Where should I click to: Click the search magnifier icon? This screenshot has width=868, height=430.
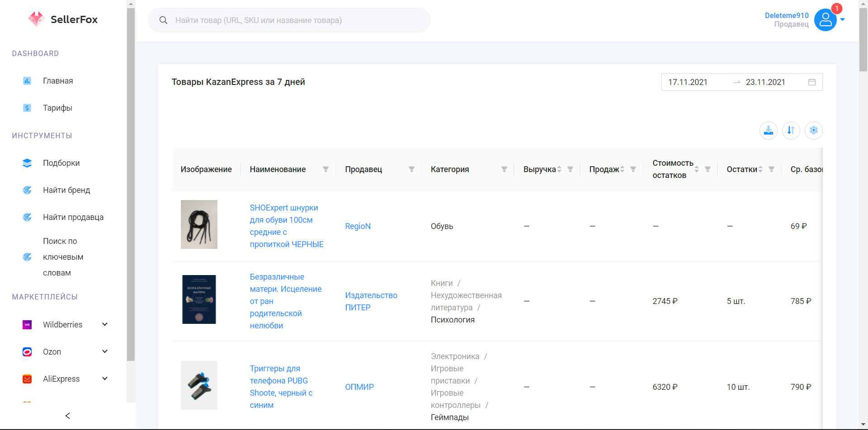coord(163,20)
